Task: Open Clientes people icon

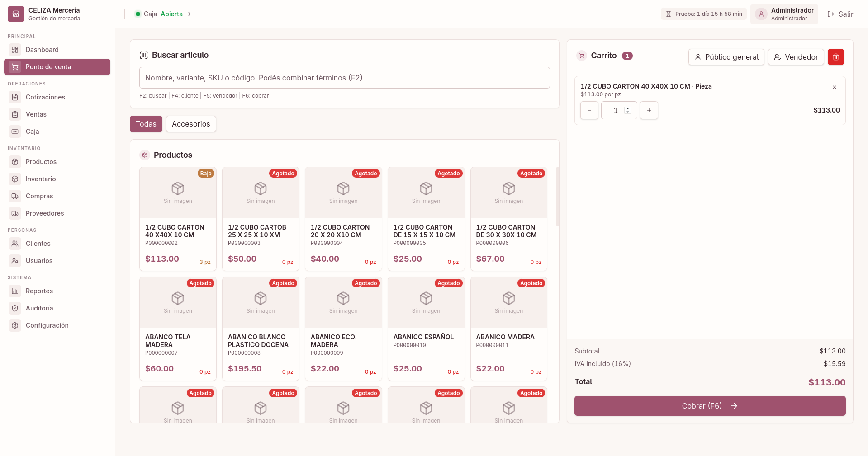Action: click(x=15, y=244)
